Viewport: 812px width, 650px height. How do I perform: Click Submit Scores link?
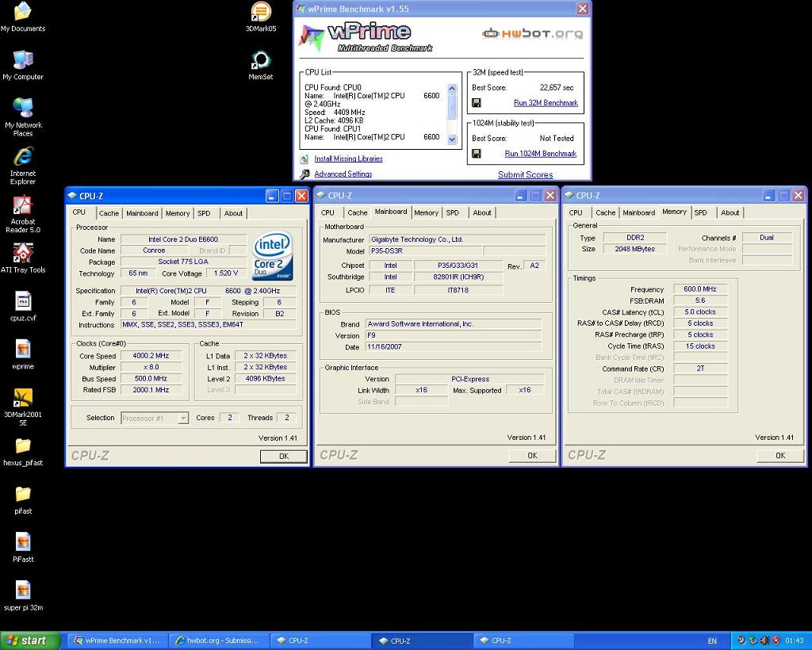pos(525,175)
